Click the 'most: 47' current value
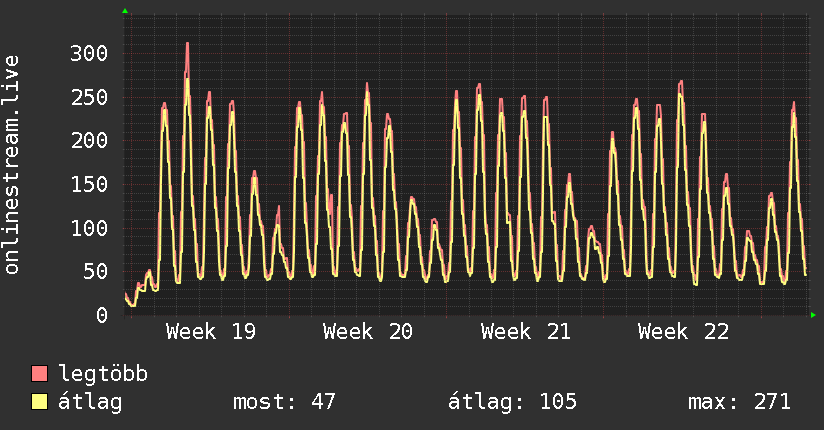The width and height of the screenshot is (824, 430). 284,402
